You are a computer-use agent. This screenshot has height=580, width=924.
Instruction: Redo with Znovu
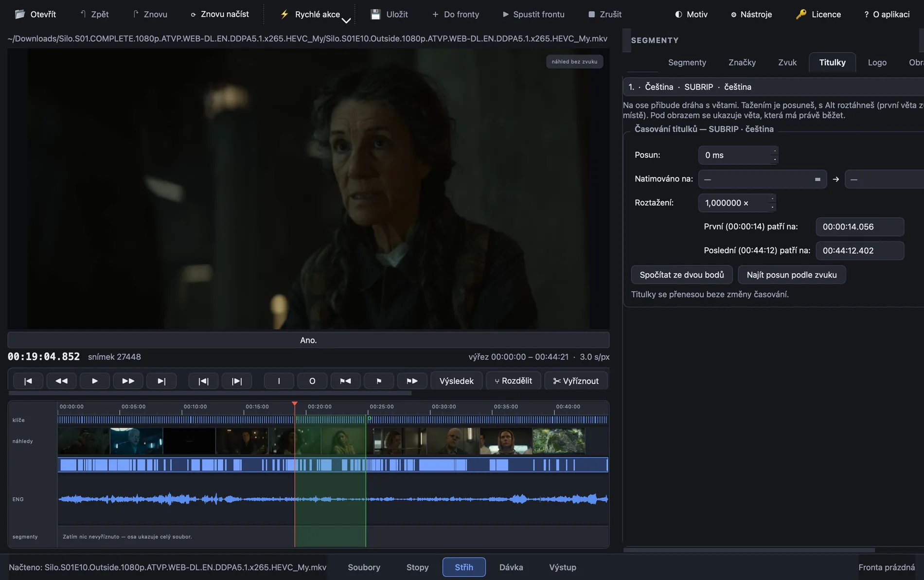[x=150, y=14]
